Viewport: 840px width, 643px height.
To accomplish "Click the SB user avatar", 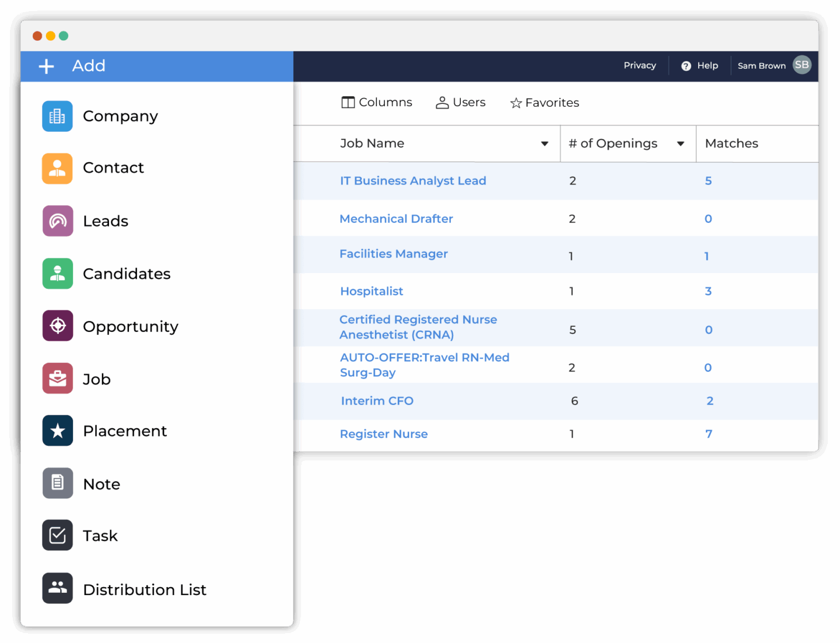I will 802,65.
